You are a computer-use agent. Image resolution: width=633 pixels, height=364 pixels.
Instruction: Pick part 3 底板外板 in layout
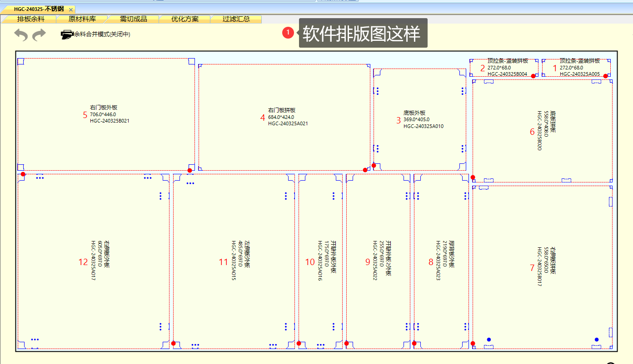click(x=419, y=120)
